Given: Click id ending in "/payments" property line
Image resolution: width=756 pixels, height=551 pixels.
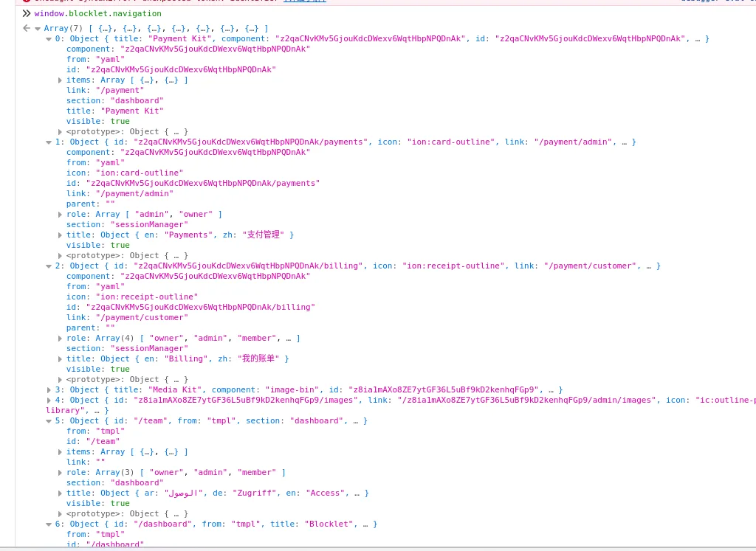Looking at the screenshot, I should tap(193, 183).
